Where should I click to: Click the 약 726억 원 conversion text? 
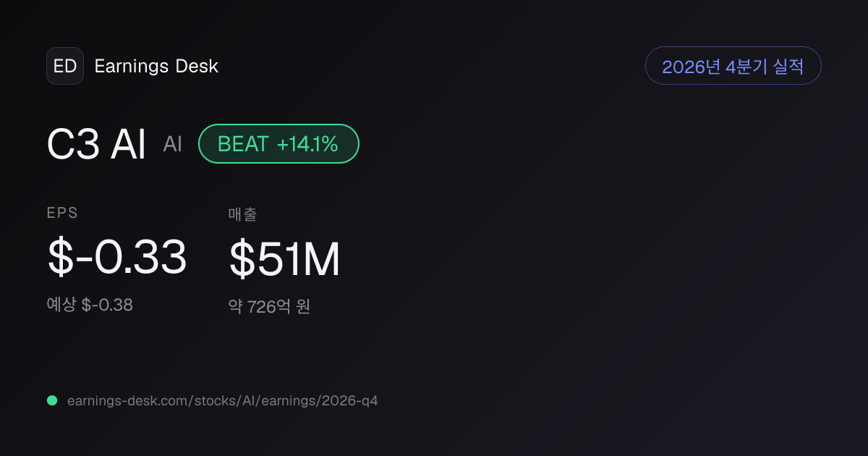pyautogui.click(x=269, y=307)
